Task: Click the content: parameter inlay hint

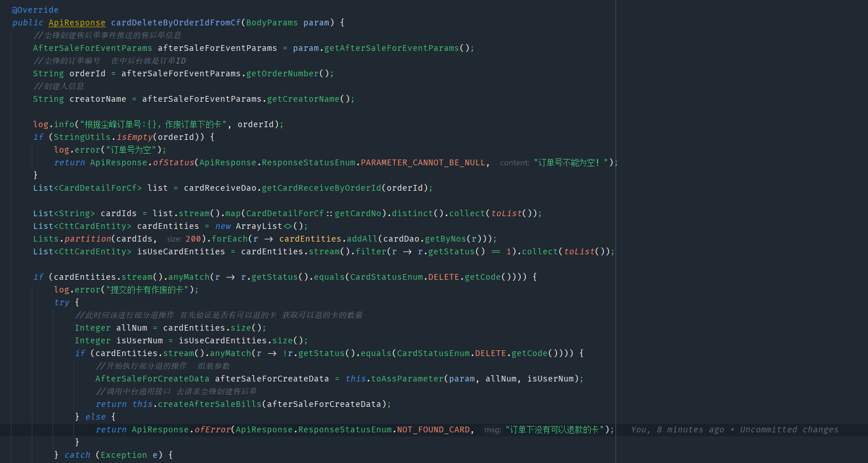Action: coord(514,163)
